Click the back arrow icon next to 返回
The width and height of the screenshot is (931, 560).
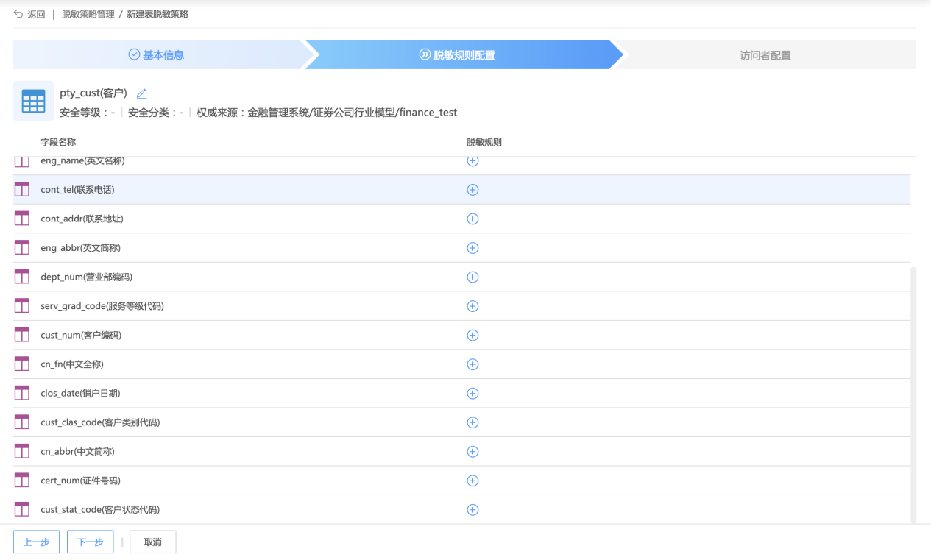tap(18, 14)
